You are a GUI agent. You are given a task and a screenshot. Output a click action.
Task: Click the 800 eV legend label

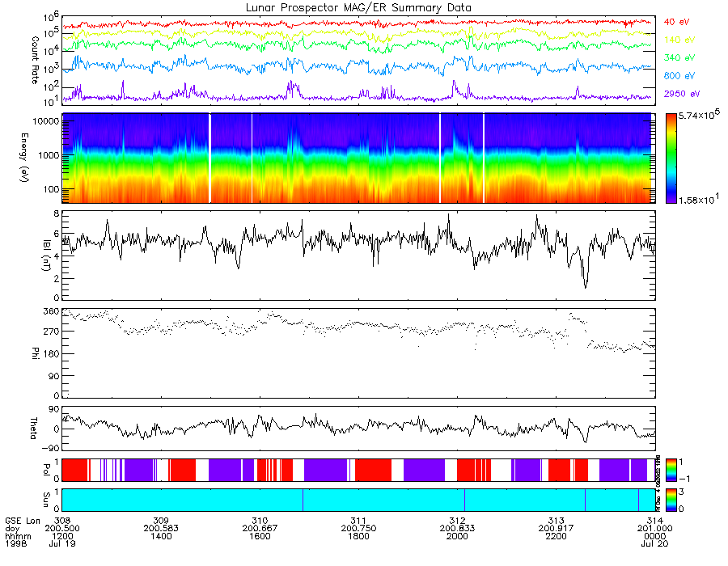click(x=679, y=76)
